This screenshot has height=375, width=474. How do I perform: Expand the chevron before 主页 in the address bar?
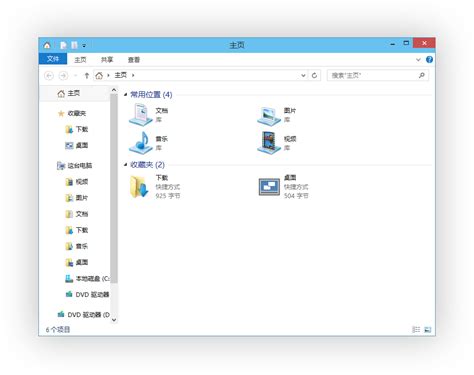(x=108, y=76)
